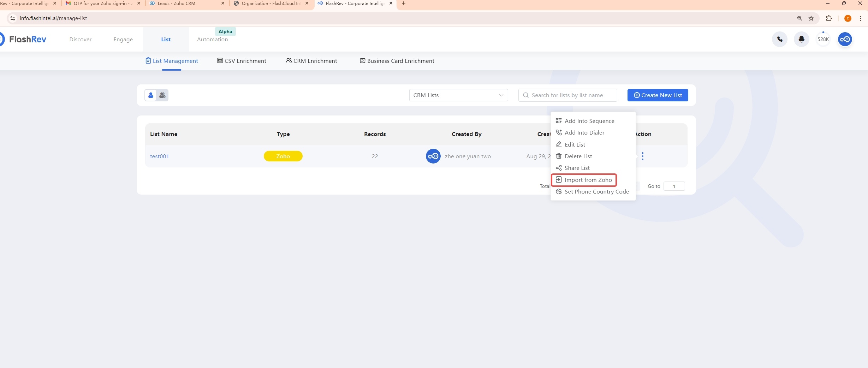Open the test001 list link
This screenshot has width=868, height=368.
click(x=159, y=156)
